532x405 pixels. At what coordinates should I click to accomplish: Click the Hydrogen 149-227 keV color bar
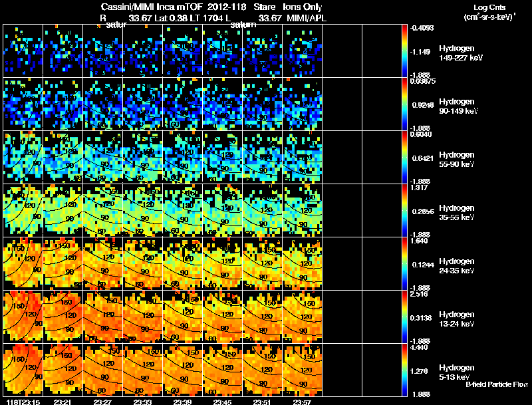(x=404, y=51)
